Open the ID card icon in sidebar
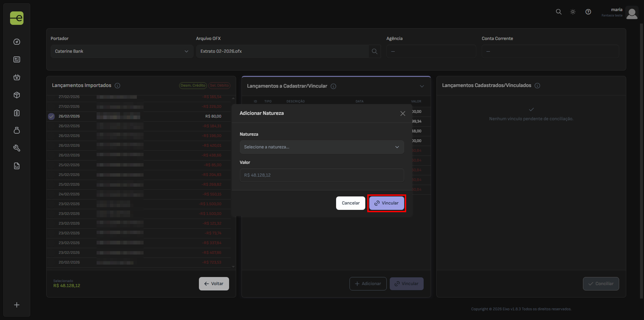This screenshot has width=644, height=320. (x=17, y=59)
